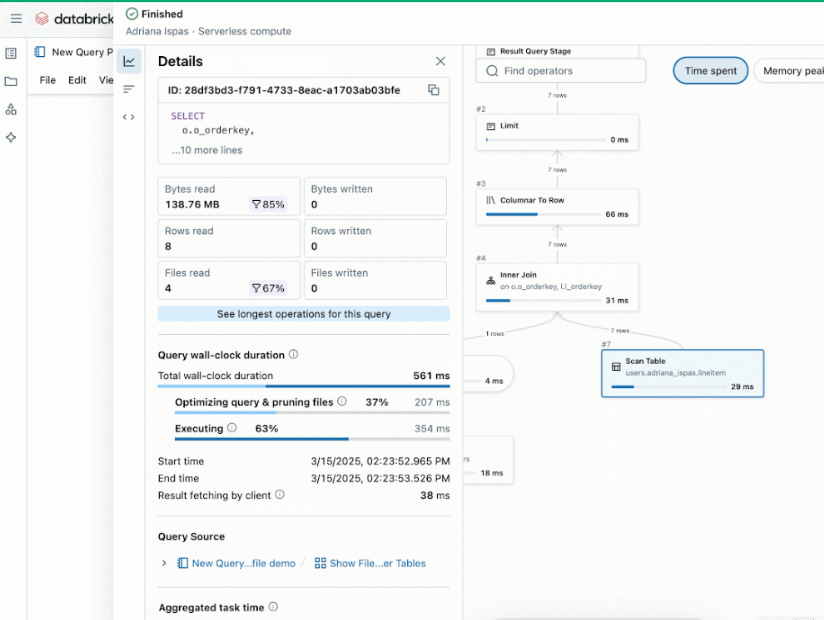The image size is (824, 620).
Task: Expand the '...10 more lines' query text
Action: (x=206, y=150)
